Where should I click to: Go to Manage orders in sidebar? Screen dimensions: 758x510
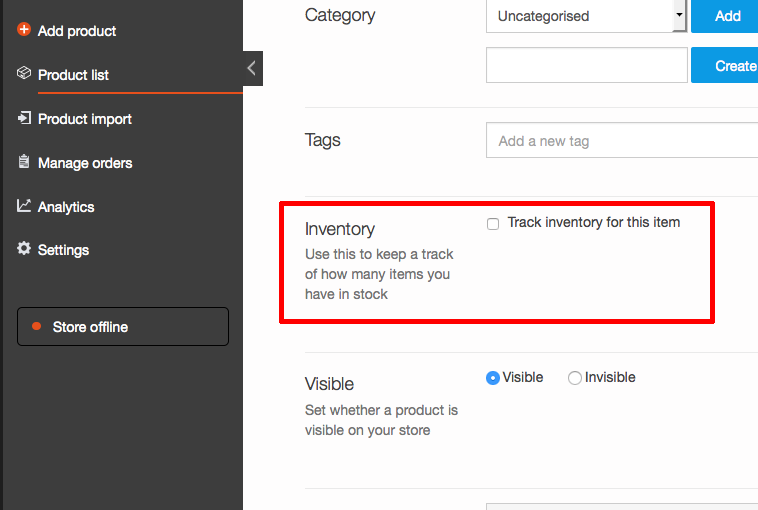click(x=85, y=163)
